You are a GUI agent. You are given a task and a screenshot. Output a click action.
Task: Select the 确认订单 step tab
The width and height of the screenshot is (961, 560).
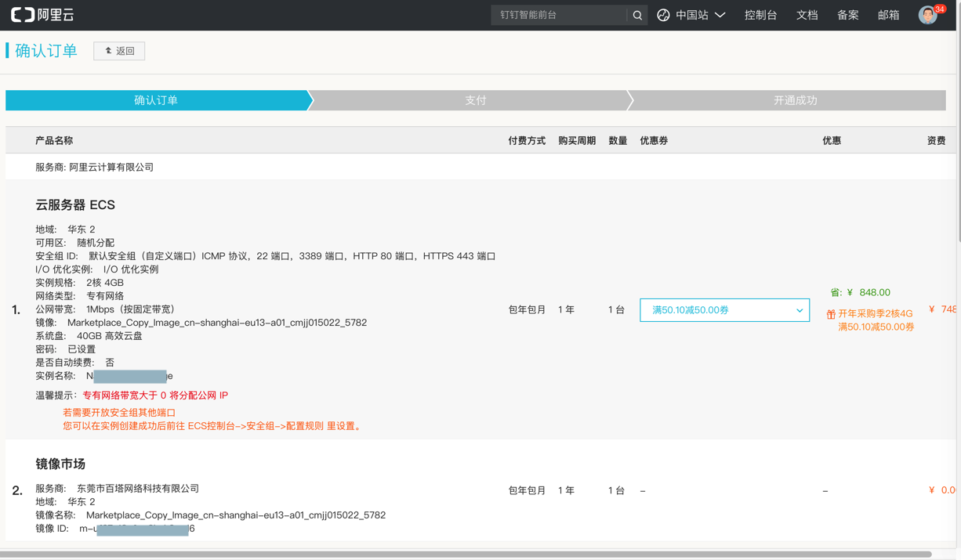156,100
